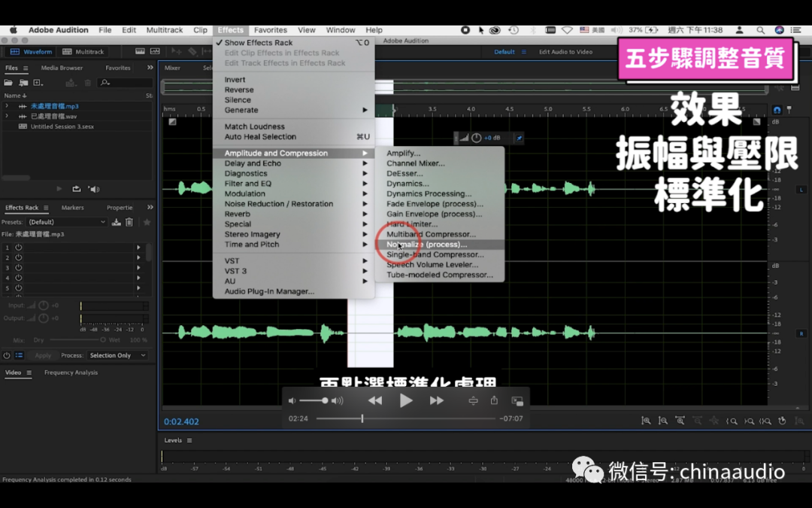
Task: Adjust the video player volume slider
Action: click(314, 400)
